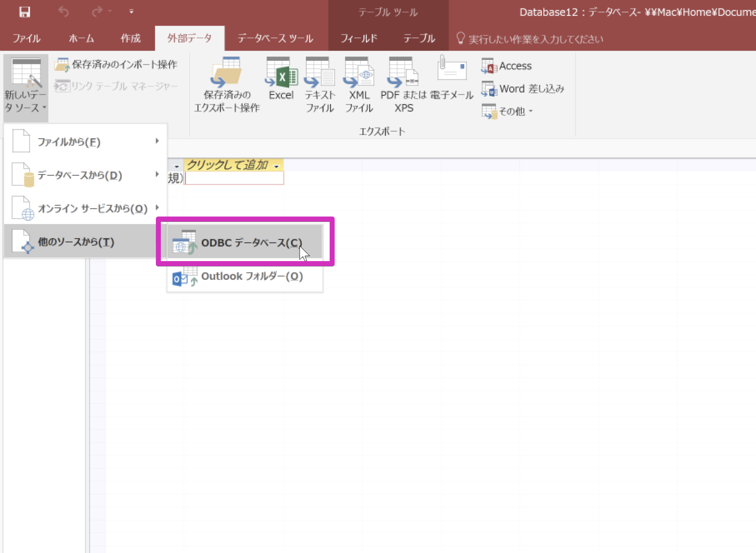Open the 実行したい作業を入力してください search

pos(529,39)
